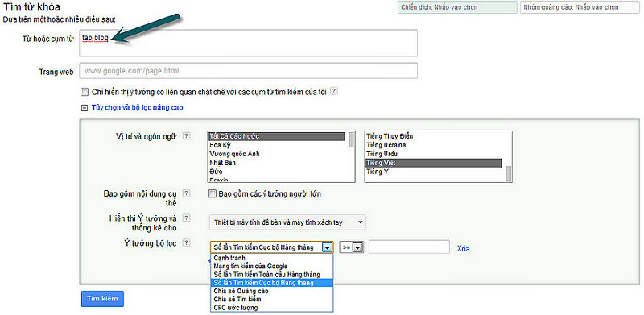Image resolution: width=644 pixels, height=315 pixels.
Task: Choose Chia sẻ Quảng cáo option
Action: [271, 291]
